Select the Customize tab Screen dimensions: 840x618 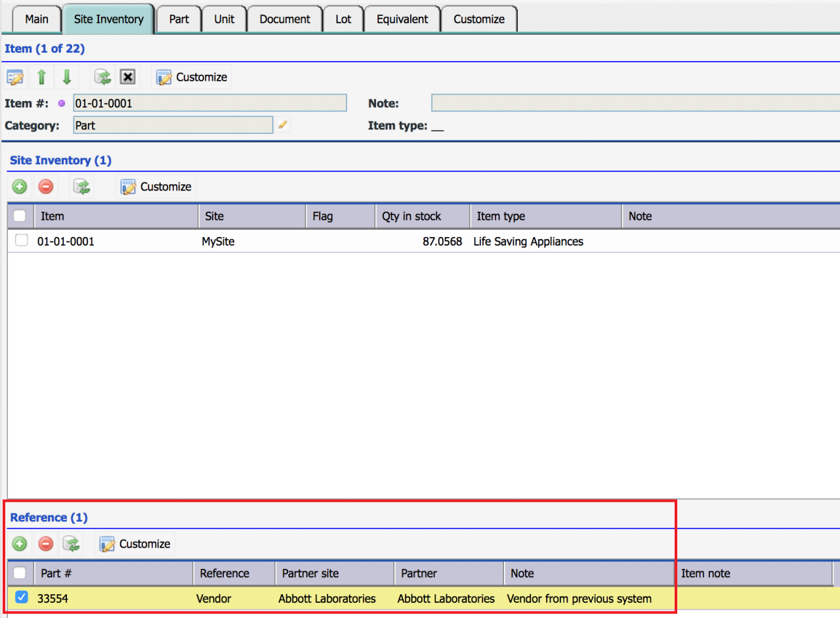coord(479,19)
